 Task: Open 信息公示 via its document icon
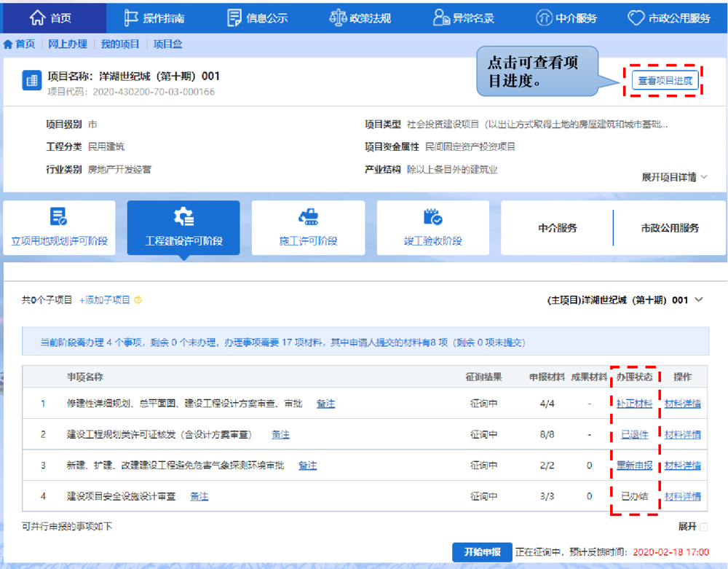pyautogui.click(x=234, y=16)
